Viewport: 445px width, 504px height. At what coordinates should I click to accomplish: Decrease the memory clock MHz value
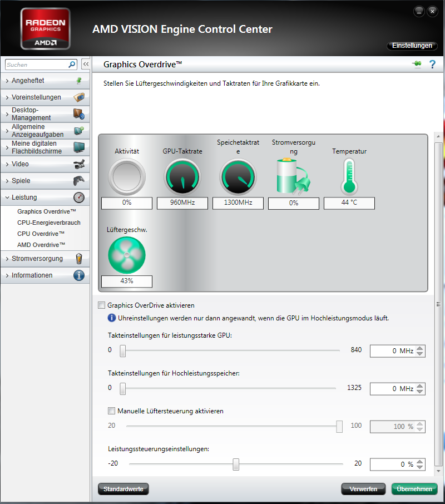[419, 392]
